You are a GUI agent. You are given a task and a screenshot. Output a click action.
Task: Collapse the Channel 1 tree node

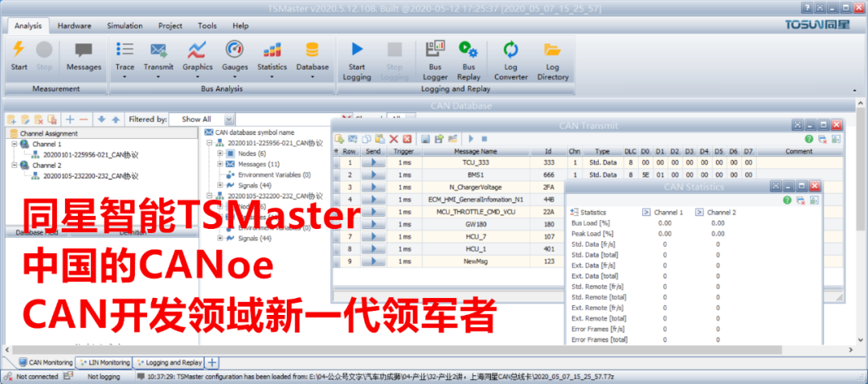[x=14, y=144]
